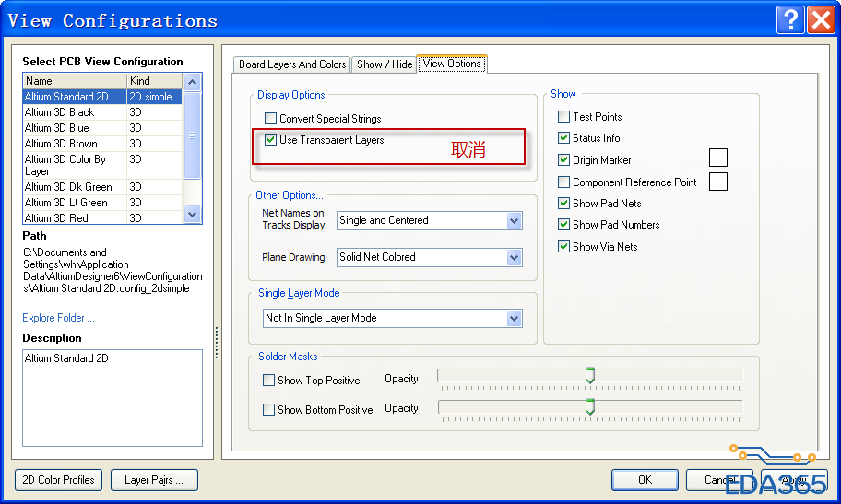Select Altium 3D Blue configuration

(102, 127)
